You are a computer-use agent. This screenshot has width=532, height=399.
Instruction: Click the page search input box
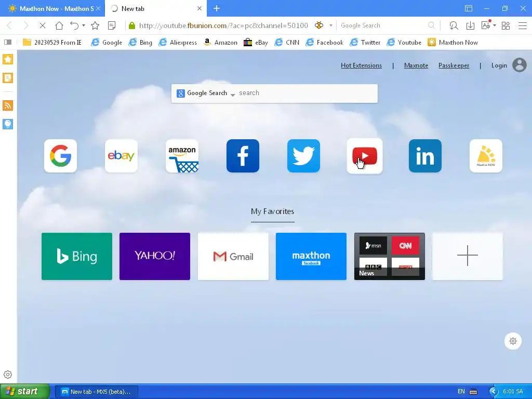[x=307, y=94]
